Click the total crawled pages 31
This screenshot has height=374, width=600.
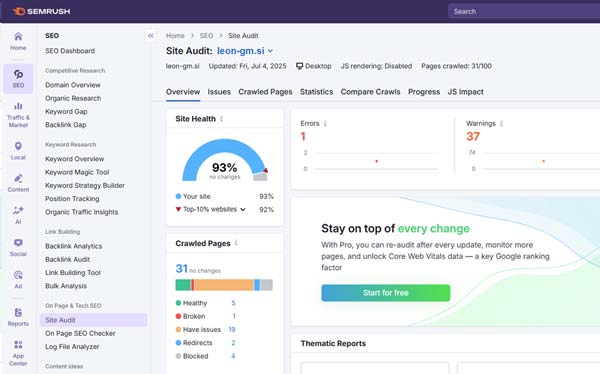coord(181,269)
